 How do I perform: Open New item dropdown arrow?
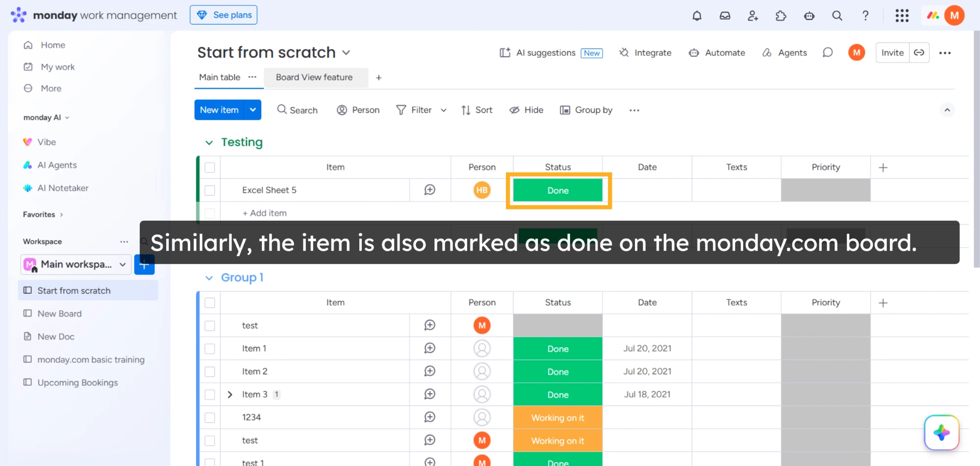click(x=253, y=110)
